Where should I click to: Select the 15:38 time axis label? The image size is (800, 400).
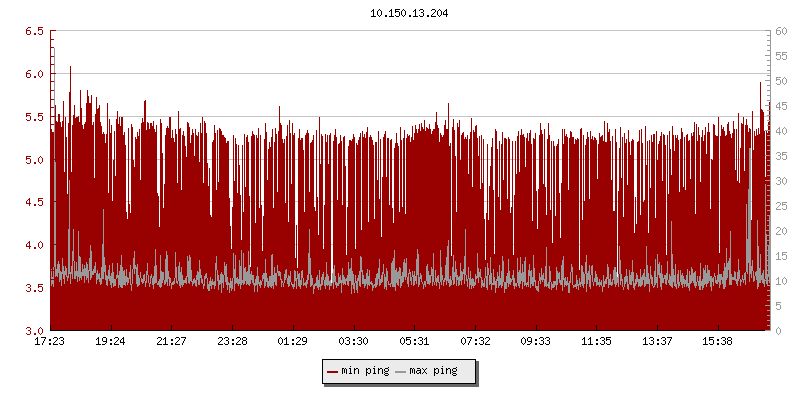[x=718, y=341]
